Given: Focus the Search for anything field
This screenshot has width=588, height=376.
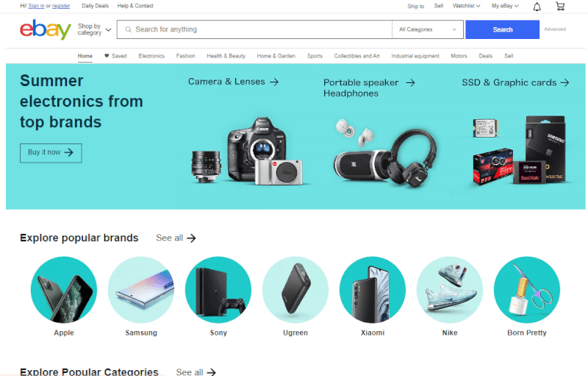Looking at the screenshot, I should click(254, 29).
